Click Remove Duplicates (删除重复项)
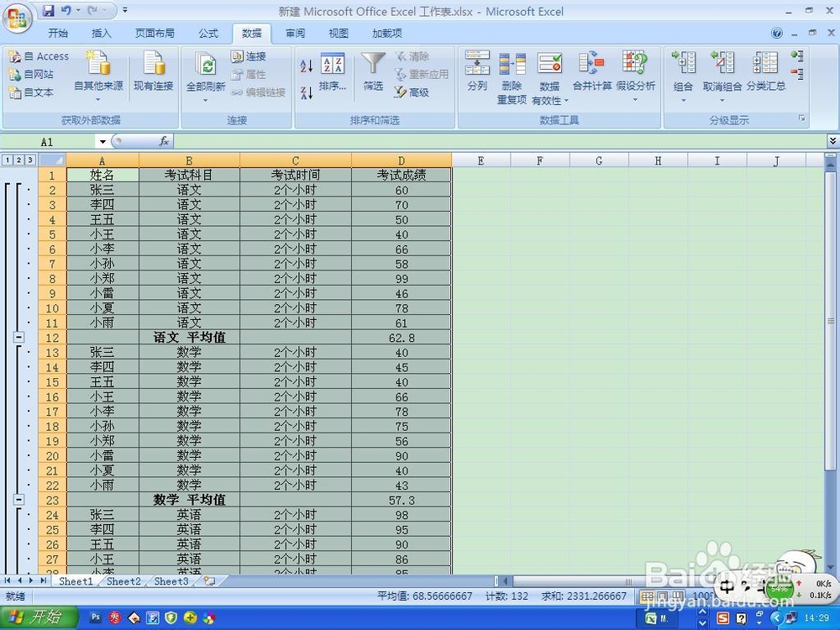This screenshot has height=630, width=840. [512, 78]
